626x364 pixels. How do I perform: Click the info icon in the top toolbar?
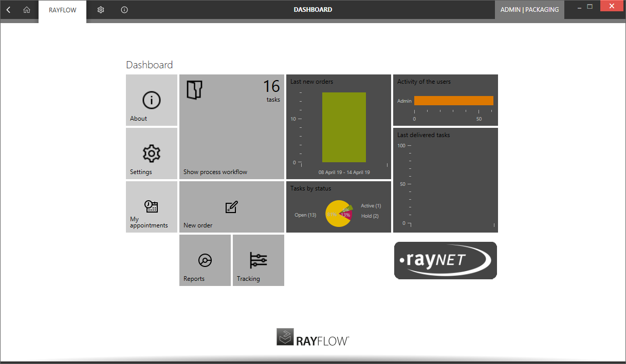click(124, 9)
